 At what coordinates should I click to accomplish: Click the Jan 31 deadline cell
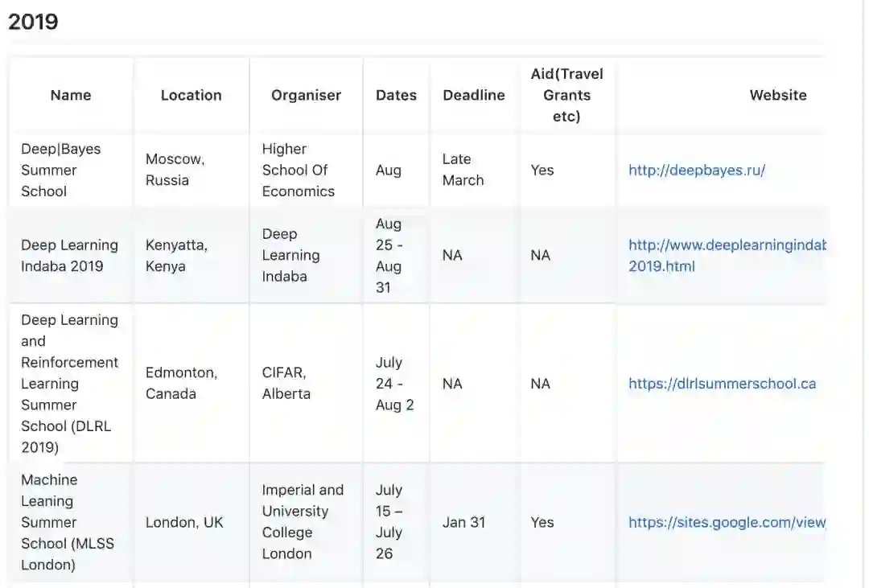[463, 522]
